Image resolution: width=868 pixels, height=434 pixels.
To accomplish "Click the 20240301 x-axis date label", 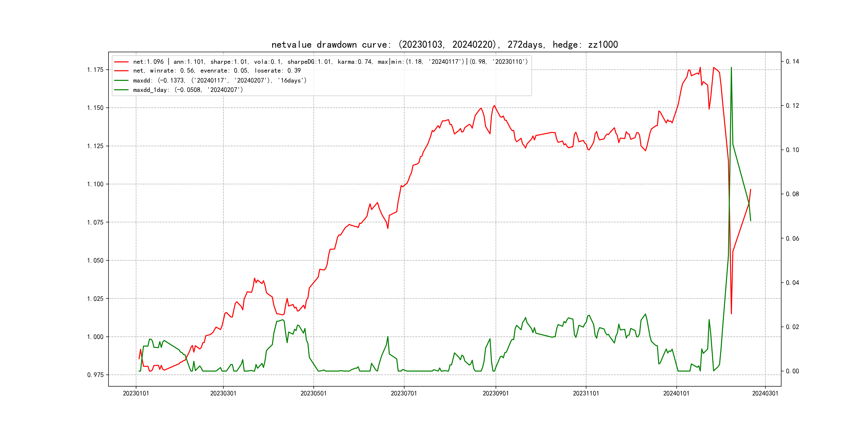I will pos(765,393).
